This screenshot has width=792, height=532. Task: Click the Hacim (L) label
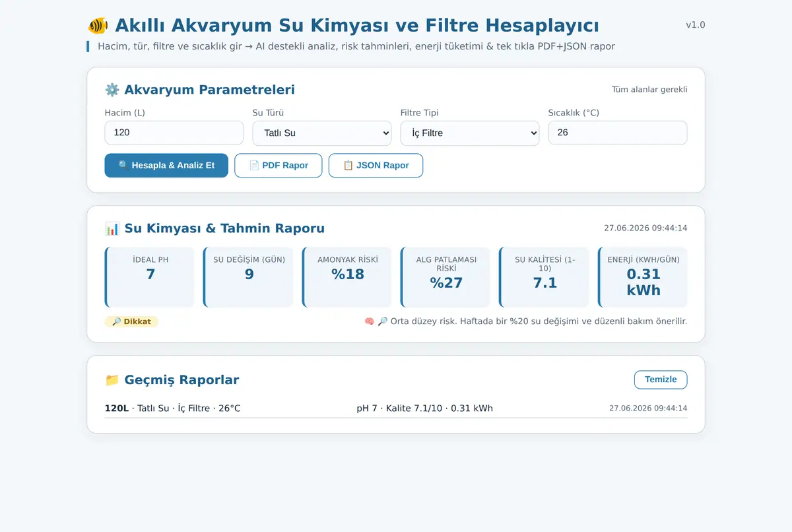(125, 113)
